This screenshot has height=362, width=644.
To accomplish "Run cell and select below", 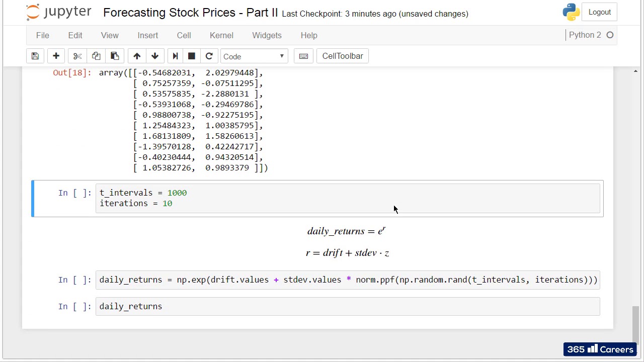I will click(x=175, y=56).
